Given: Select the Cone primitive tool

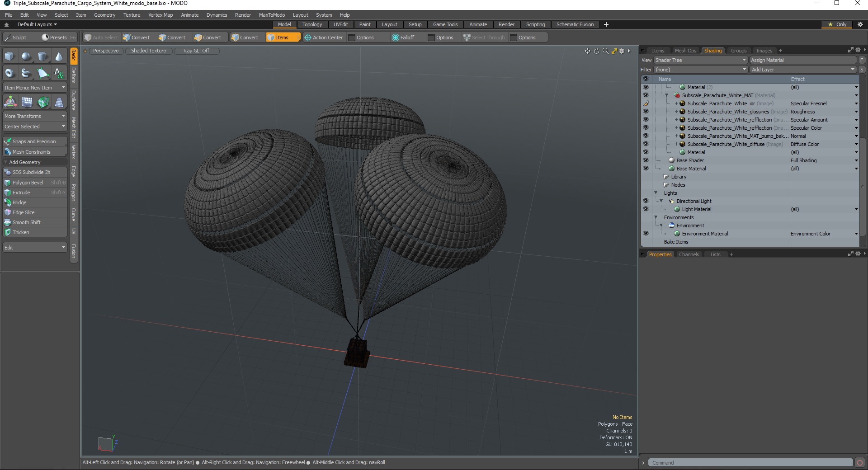Looking at the screenshot, I should (x=59, y=56).
